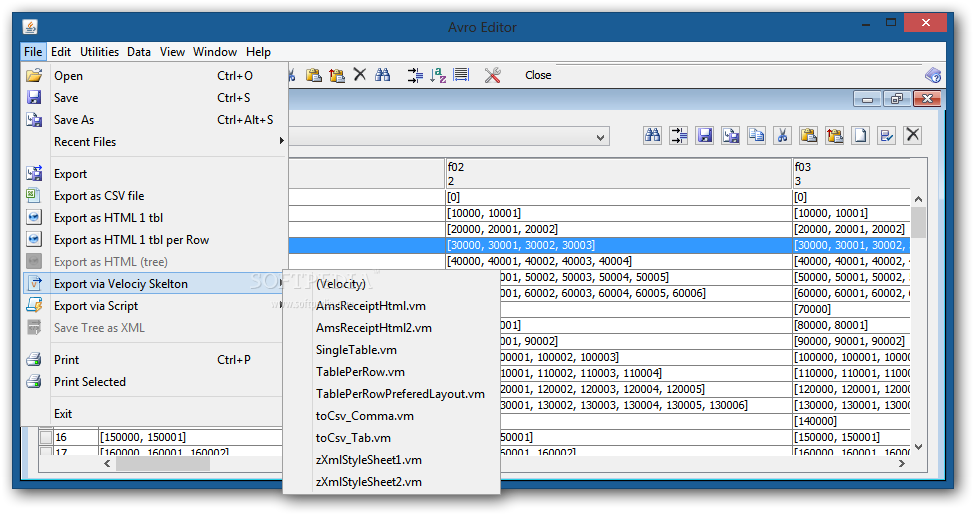Select toCsv_Comma.vm template
Viewport: 974px width, 515px height.
coord(391,416)
